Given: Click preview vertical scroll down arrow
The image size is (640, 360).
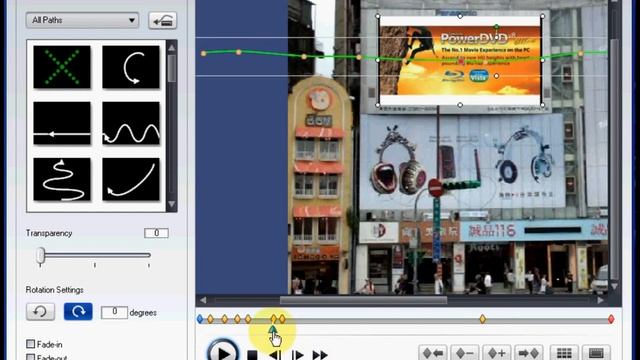Looking at the screenshot, I should (614, 287).
